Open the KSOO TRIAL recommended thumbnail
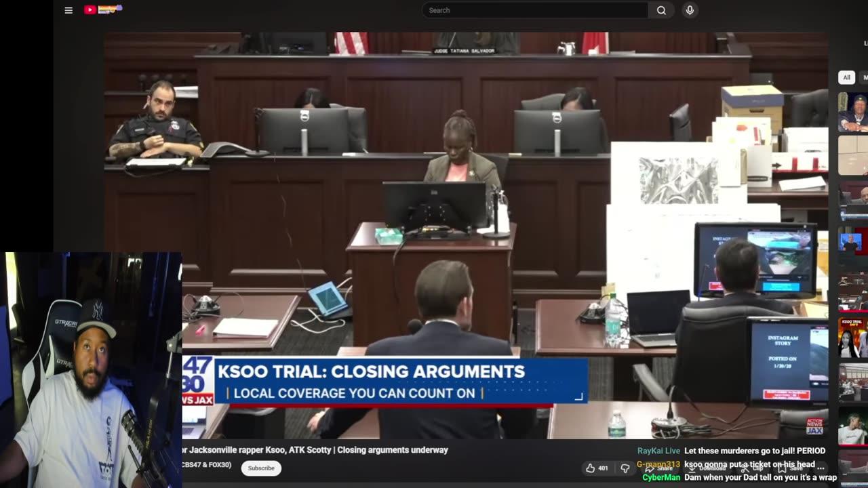This screenshot has height=488, width=868. (853, 337)
